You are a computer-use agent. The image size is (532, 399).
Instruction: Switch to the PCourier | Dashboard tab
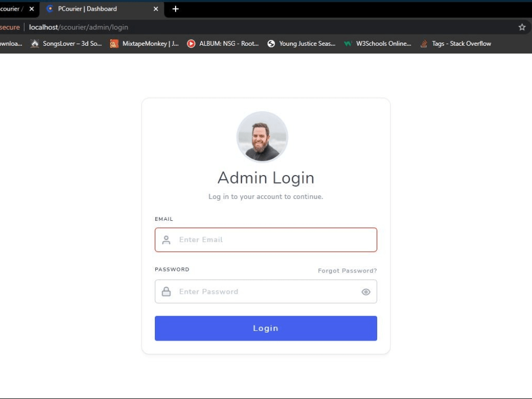(x=102, y=9)
